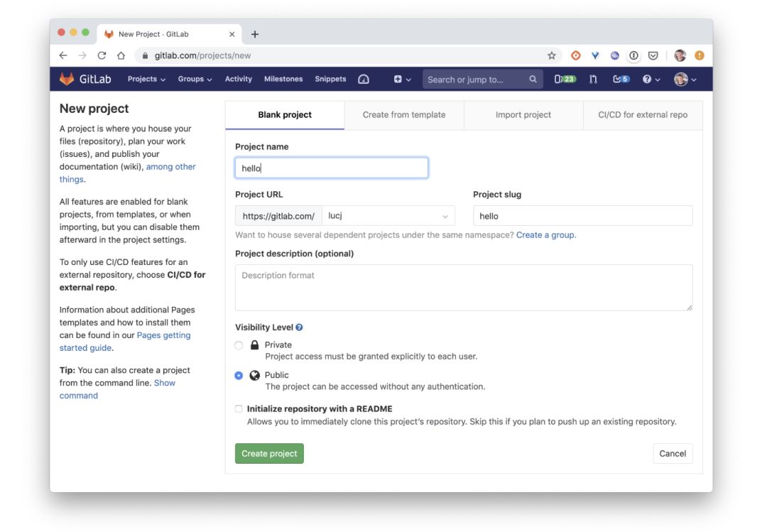Reload the page with refresh icon
This screenshot has width=767, height=532.
pyautogui.click(x=102, y=56)
